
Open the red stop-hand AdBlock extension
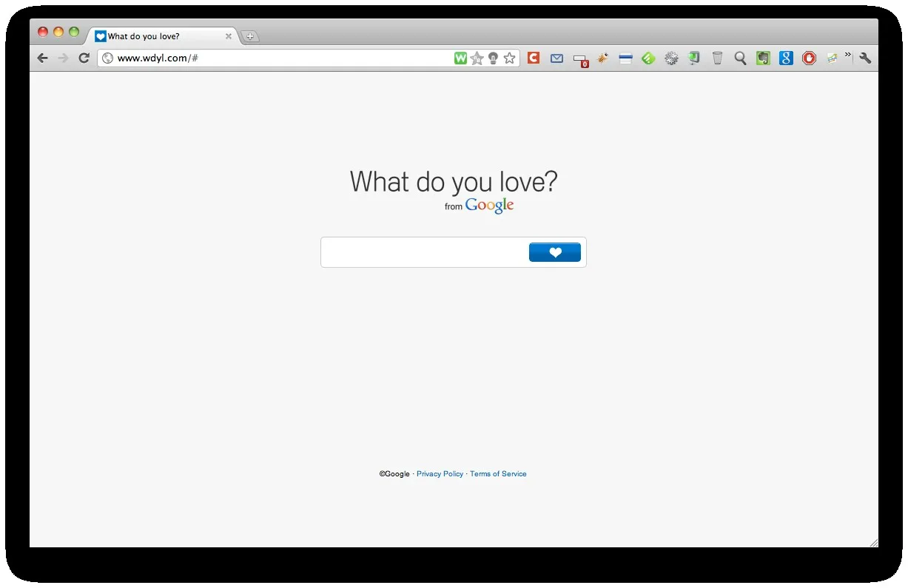pos(809,58)
